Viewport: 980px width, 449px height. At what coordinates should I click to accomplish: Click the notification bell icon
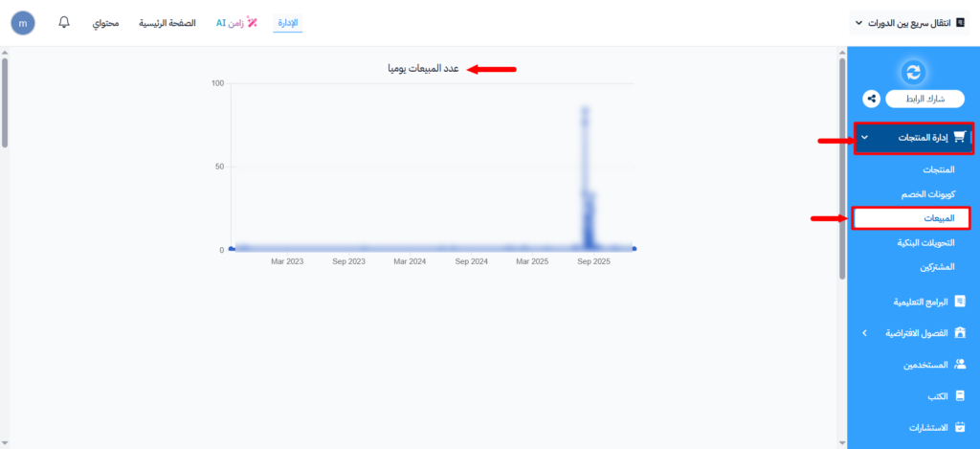64,22
